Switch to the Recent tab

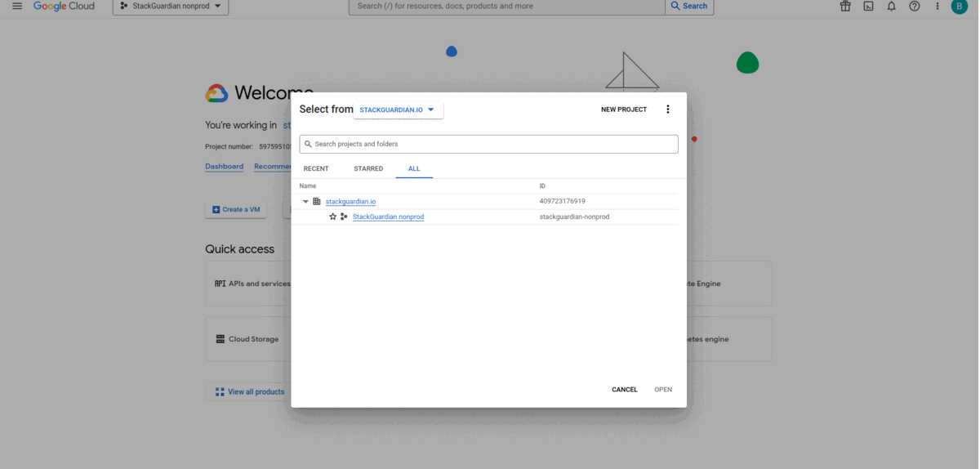[x=316, y=168]
